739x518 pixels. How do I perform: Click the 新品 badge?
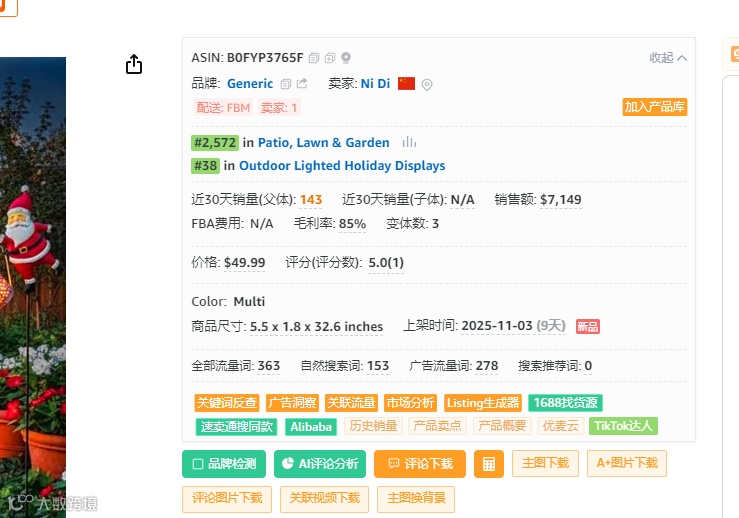(588, 327)
